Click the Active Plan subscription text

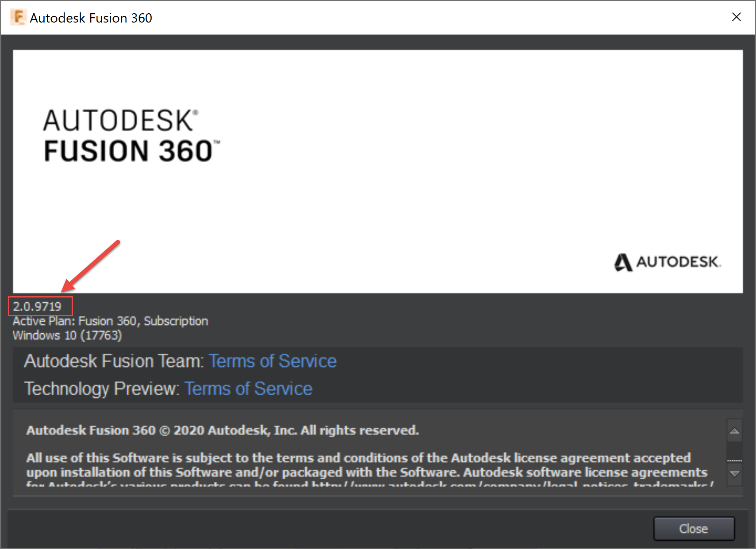pos(110,321)
